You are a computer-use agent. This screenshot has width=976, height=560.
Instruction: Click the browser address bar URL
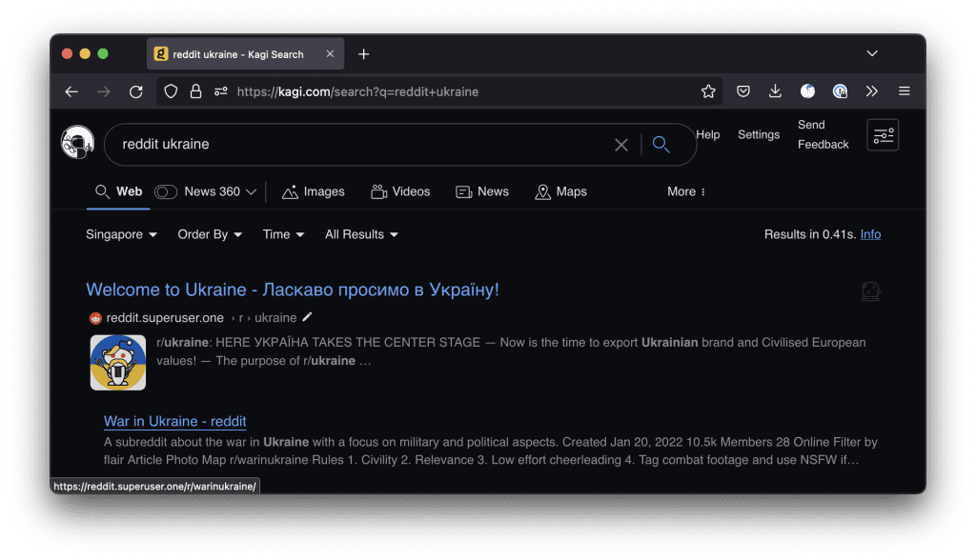(358, 91)
